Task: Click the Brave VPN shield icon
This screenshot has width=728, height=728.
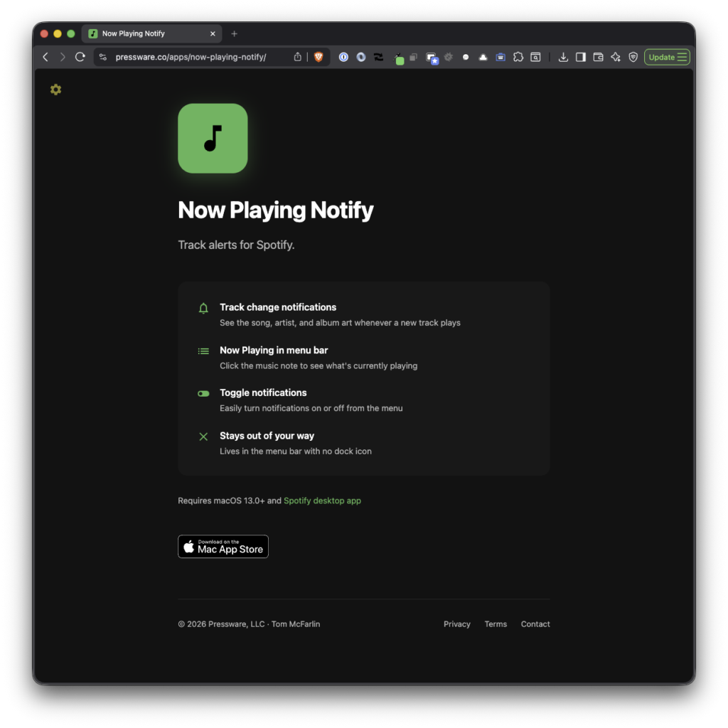Action: point(633,57)
